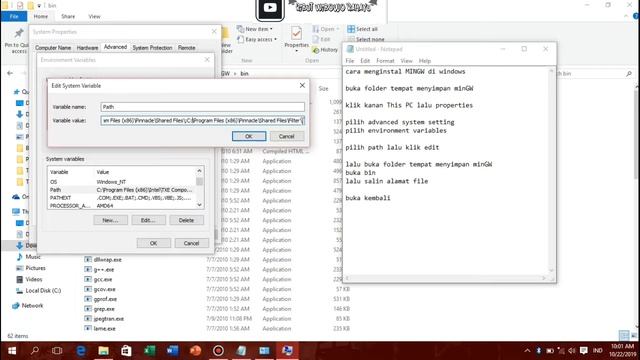The image size is (640, 360).
Task: Click the Back arrow in File Explorer
Action: point(10,73)
